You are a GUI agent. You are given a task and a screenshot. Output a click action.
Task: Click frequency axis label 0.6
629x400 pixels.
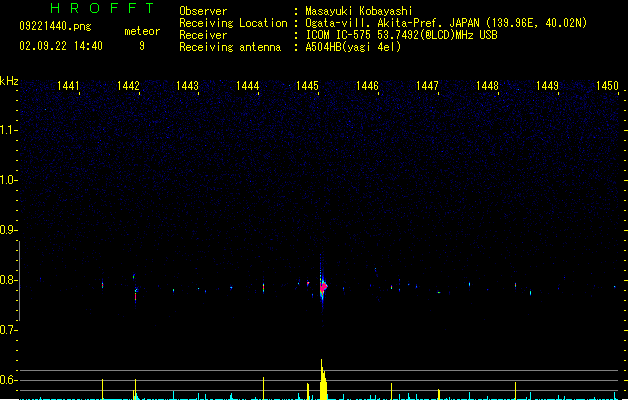pos(7,380)
